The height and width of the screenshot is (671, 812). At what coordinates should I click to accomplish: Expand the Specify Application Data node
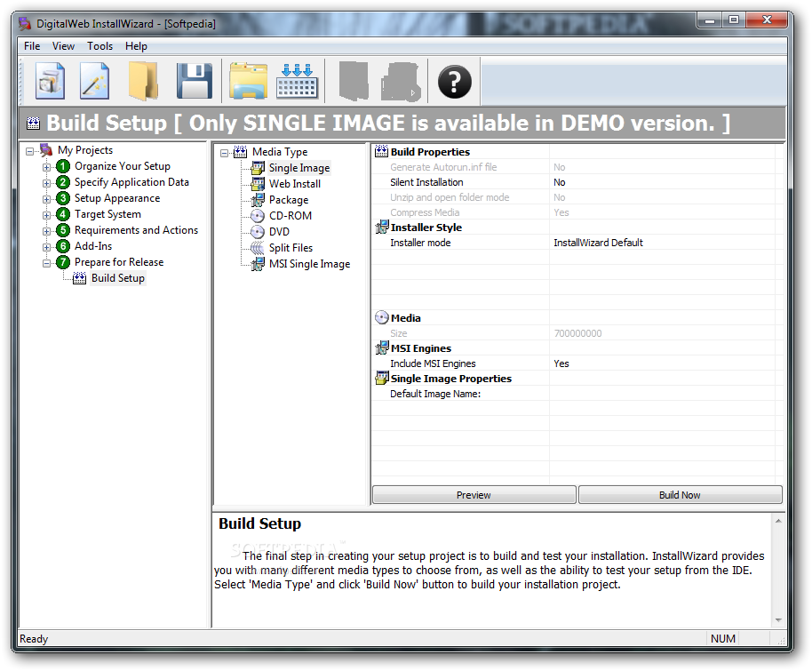pos(46,183)
